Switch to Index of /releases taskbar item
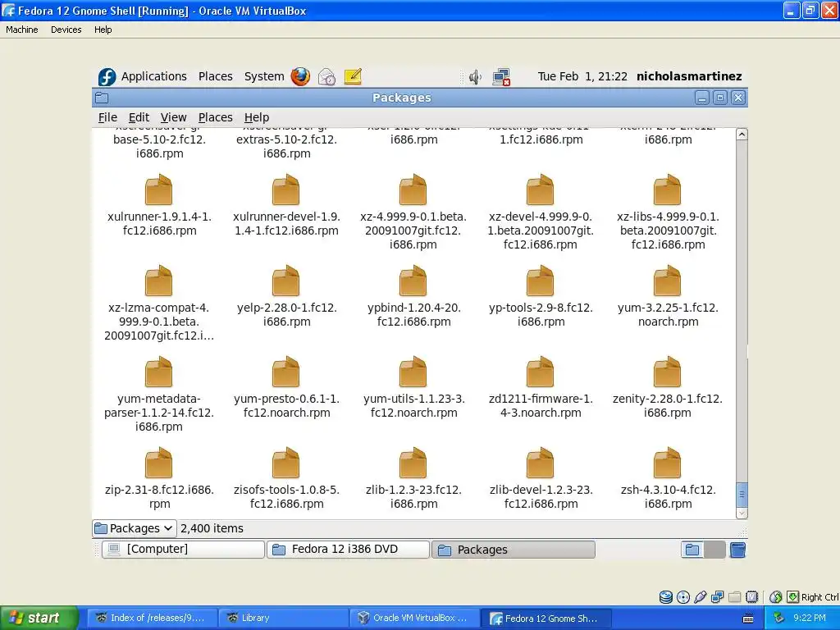Screen dimensions: 840x630 click(x=152, y=619)
